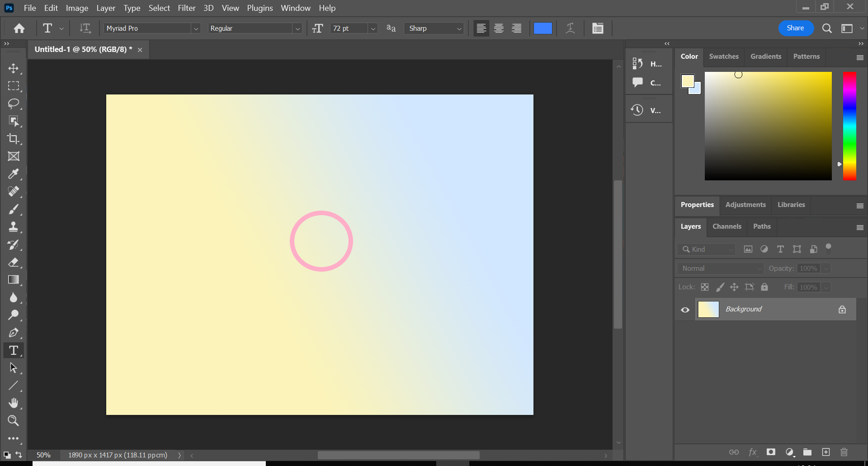Open Create warped text option
The image size is (868, 466).
571,28
